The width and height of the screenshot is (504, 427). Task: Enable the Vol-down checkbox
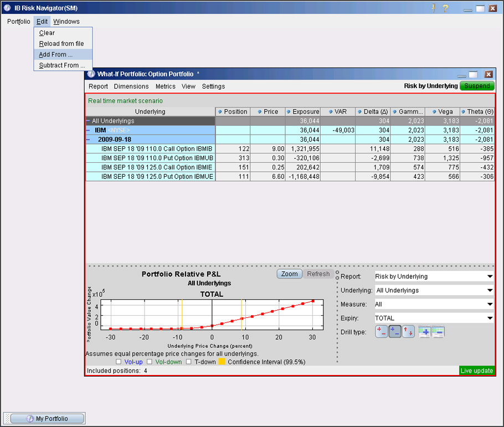pyautogui.click(x=150, y=362)
